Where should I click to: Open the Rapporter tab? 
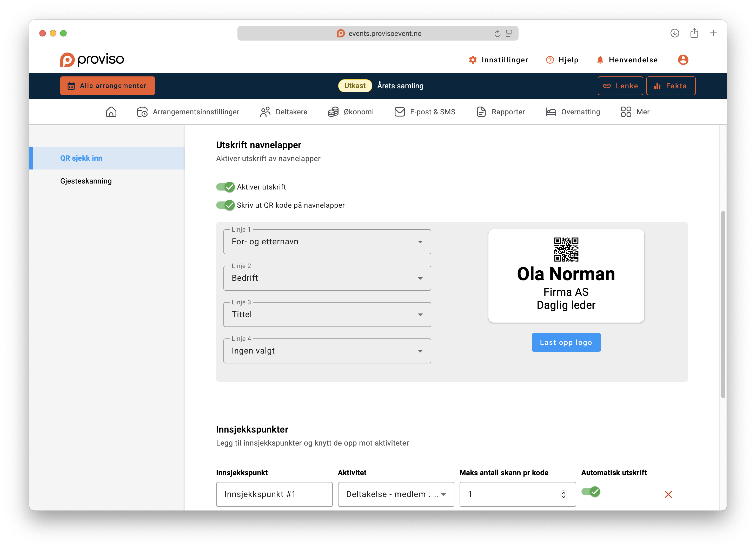click(501, 112)
